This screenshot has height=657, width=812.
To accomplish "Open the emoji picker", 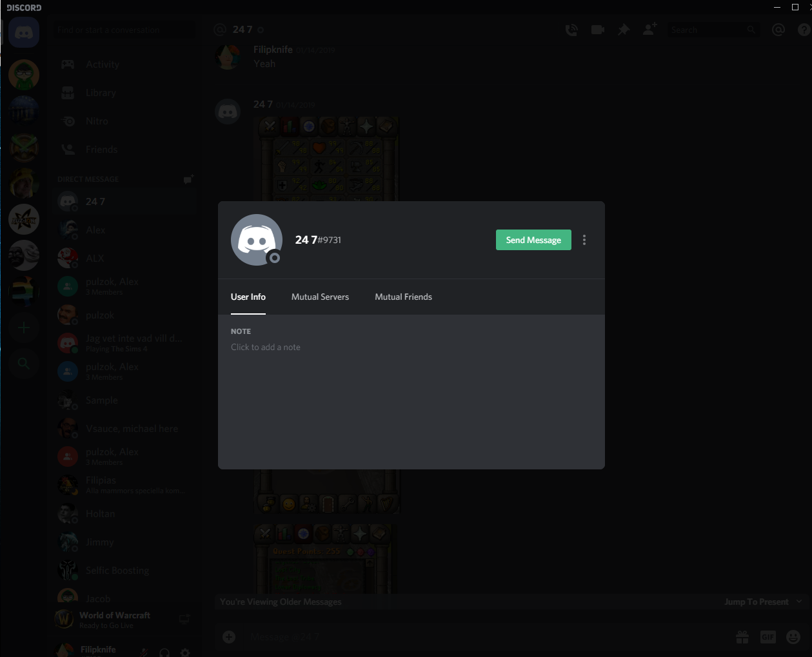I will click(x=793, y=637).
